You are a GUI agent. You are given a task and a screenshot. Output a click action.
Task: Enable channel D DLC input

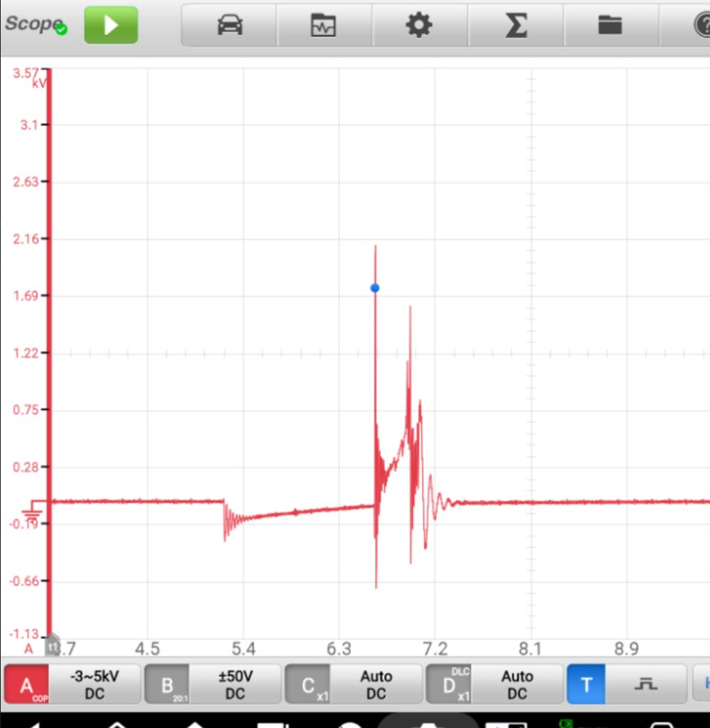(x=449, y=684)
